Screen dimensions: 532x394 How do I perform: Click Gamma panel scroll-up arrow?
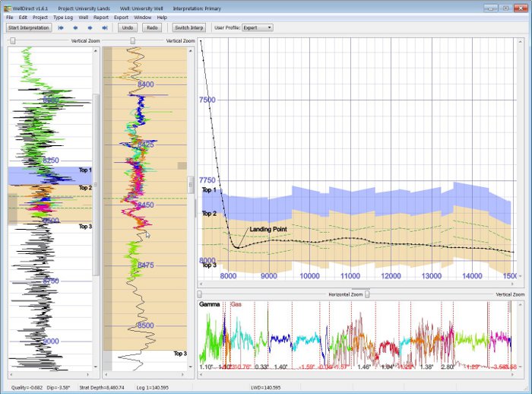click(520, 304)
